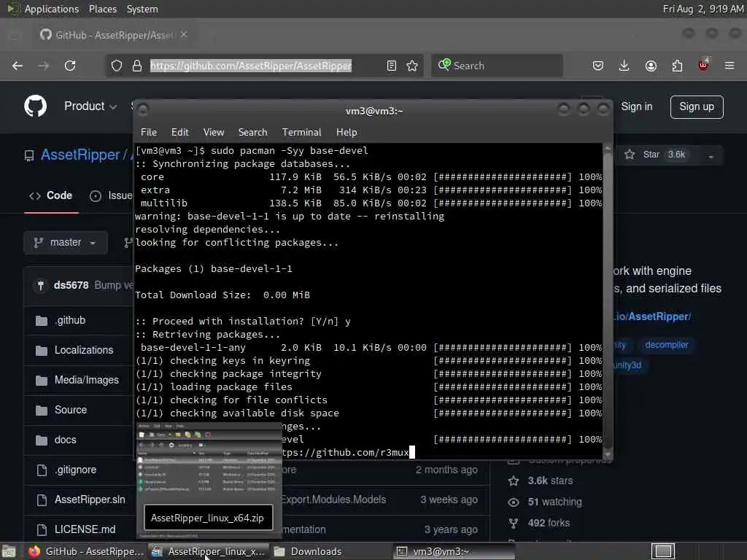Close the GitHub AssetRipper browser tab

(x=184, y=34)
